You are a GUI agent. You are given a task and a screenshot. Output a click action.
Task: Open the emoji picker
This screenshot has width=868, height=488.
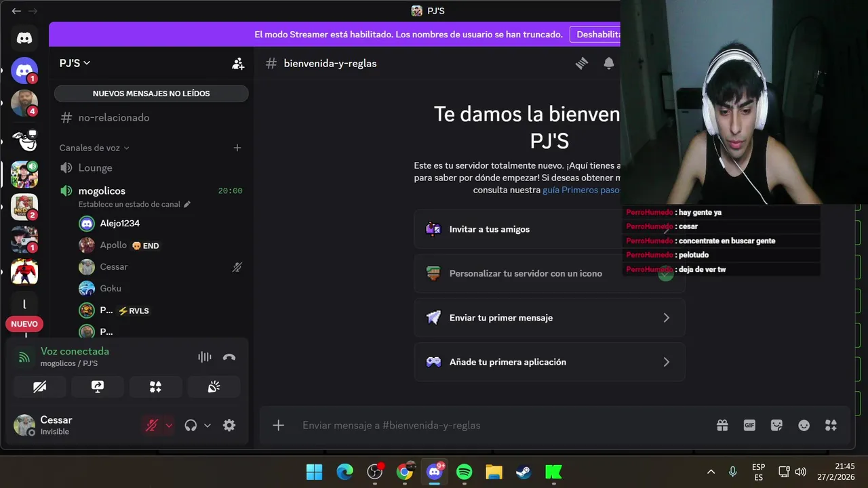804,425
